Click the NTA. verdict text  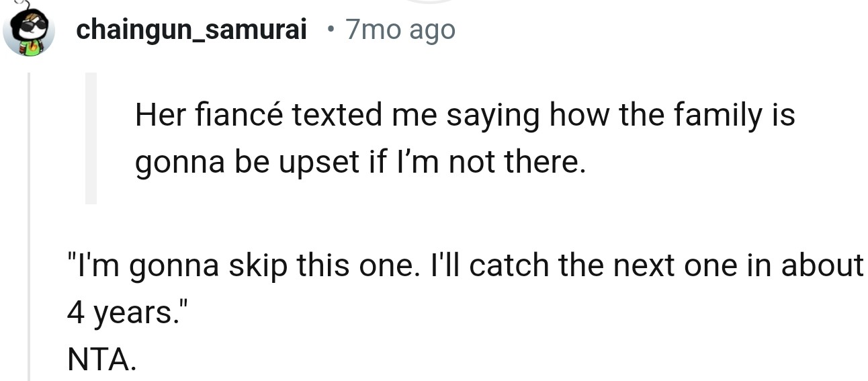[x=101, y=361]
